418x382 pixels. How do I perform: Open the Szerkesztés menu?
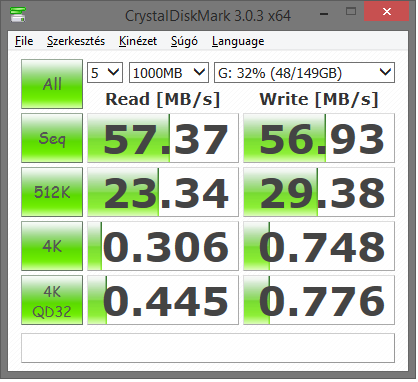coord(76,41)
